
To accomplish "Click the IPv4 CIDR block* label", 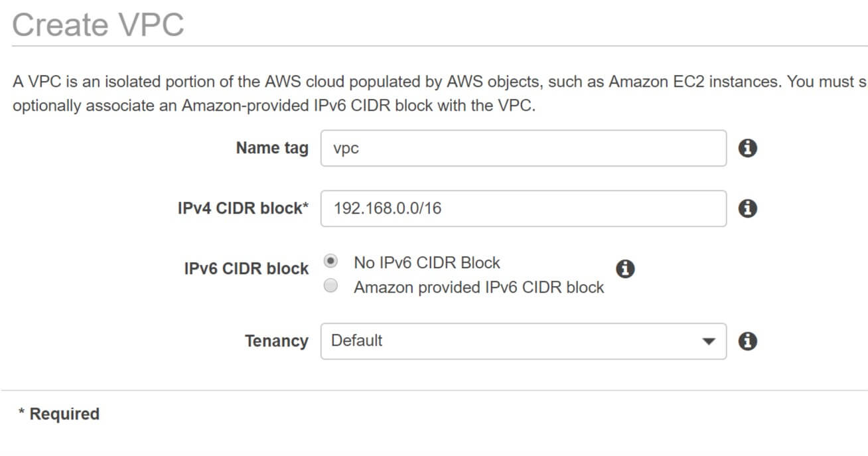I will (x=243, y=208).
